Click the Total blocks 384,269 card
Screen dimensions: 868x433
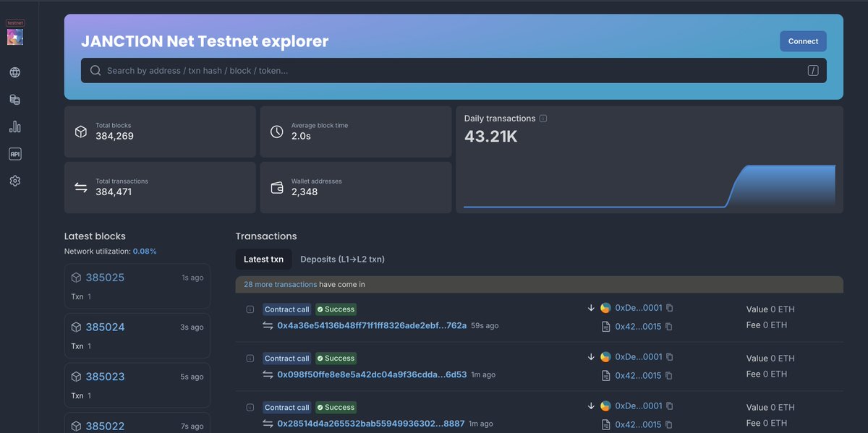160,132
